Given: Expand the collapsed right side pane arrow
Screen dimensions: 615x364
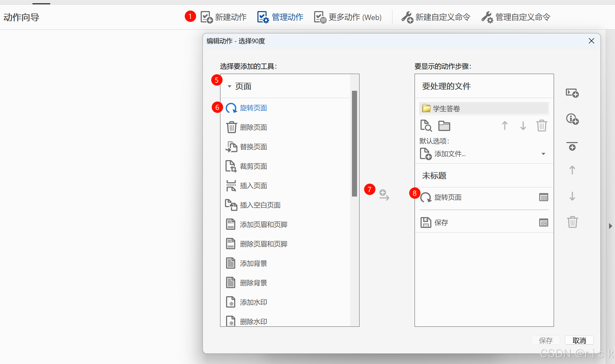Looking at the screenshot, I should coord(610,226).
